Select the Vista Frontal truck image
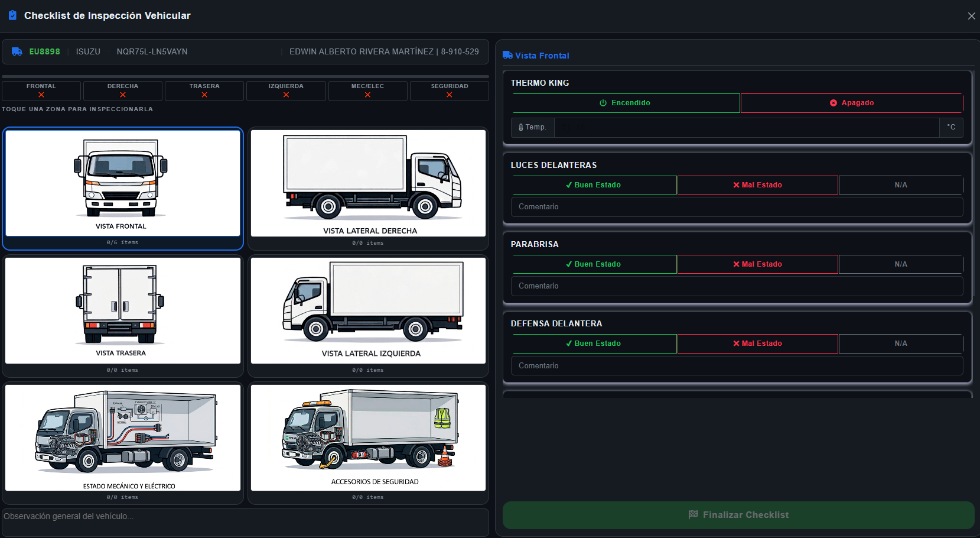Image resolution: width=980 pixels, height=538 pixels. (x=123, y=183)
